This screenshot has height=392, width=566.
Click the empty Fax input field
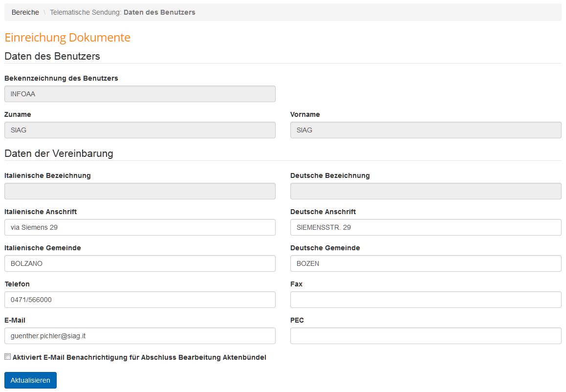click(425, 300)
